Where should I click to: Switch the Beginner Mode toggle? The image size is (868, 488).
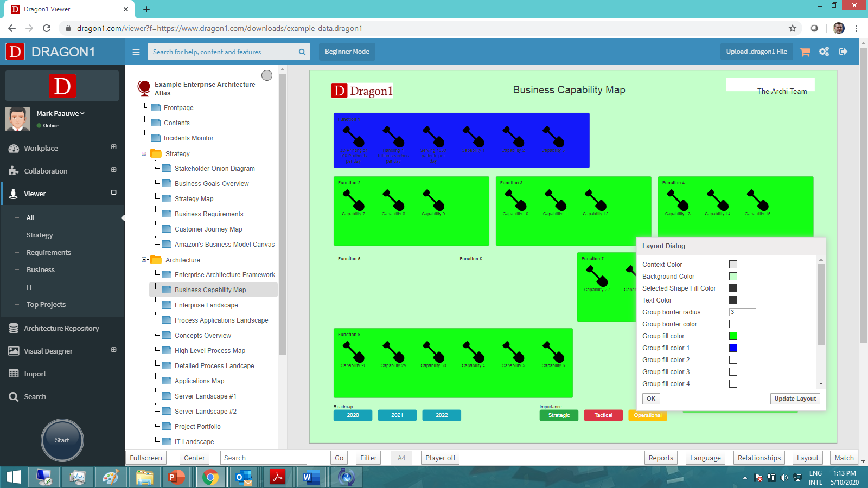click(347, 52)
